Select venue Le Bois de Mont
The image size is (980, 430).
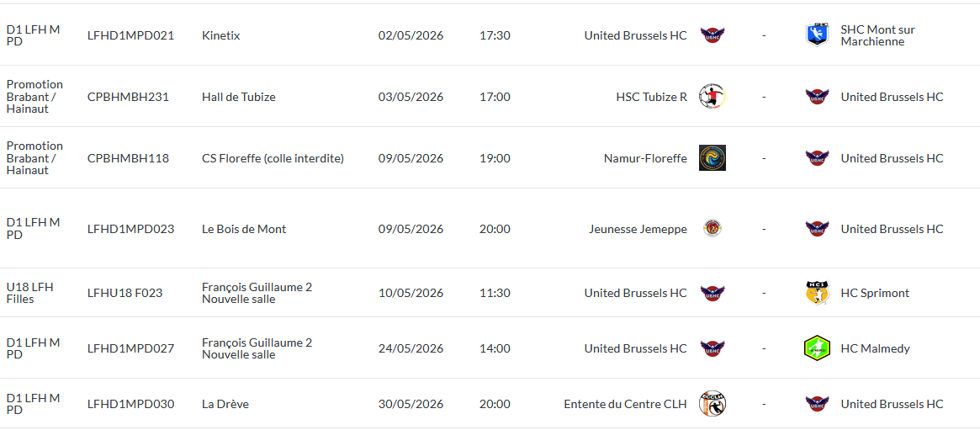244,229
